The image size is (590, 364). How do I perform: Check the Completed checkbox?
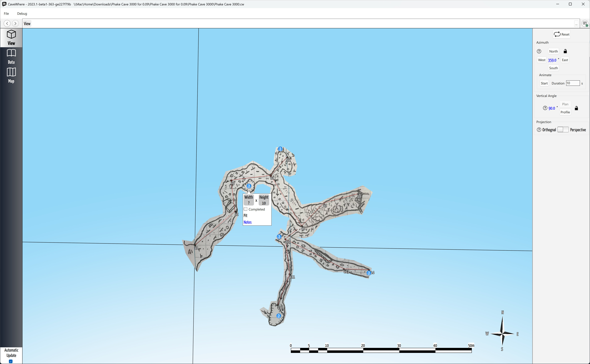pos(245,209)
